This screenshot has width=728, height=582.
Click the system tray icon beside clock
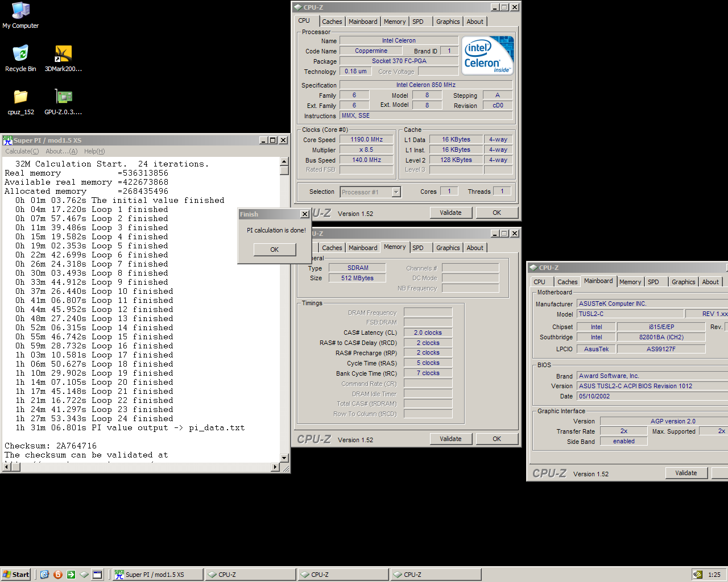click(x=697, y=575)
